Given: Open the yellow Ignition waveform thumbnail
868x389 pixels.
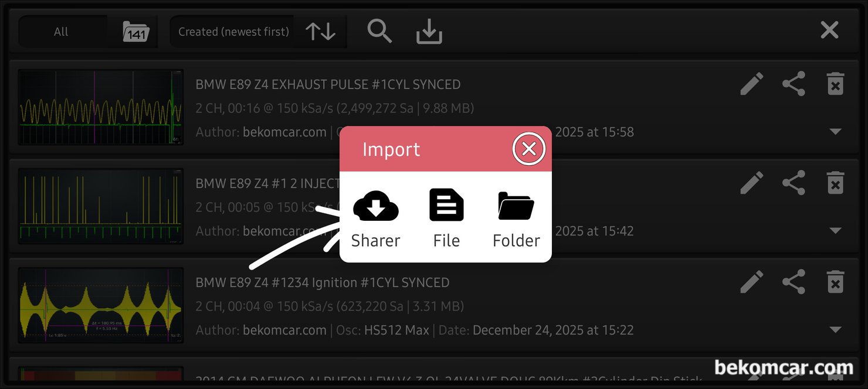Looking at the screenshot, I should pos(101,305).
